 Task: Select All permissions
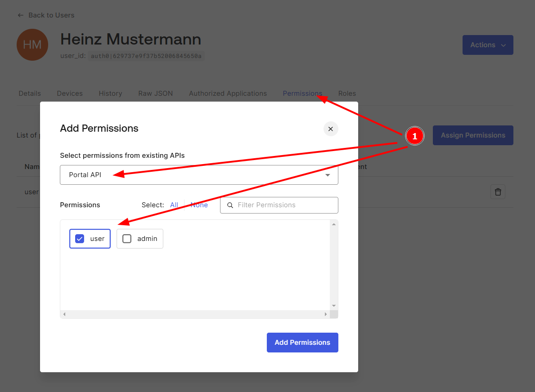pyautogui.click(x=174, y=205)
